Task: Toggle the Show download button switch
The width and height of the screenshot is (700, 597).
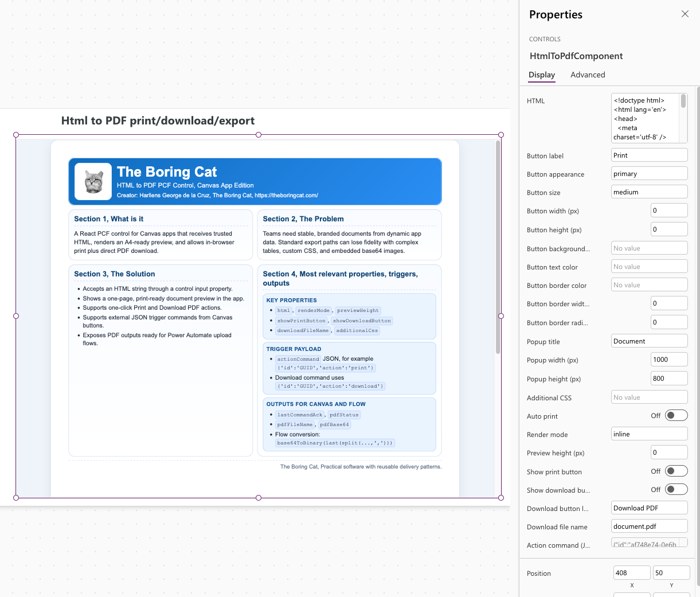Action: coord(676,489)
